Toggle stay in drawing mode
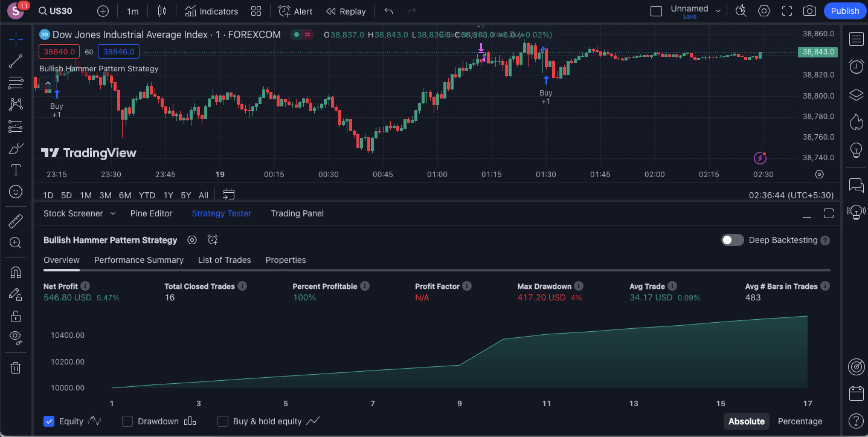 click(16, 294)
